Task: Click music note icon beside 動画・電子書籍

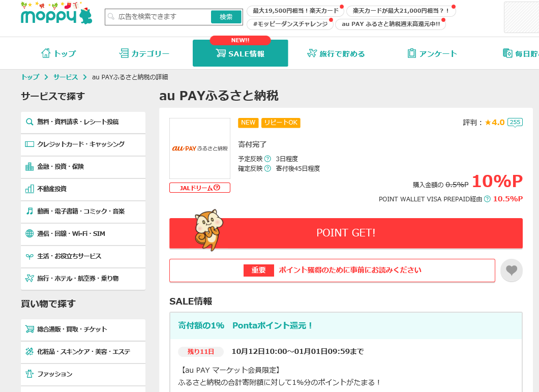Action: [x=29, y=211]
